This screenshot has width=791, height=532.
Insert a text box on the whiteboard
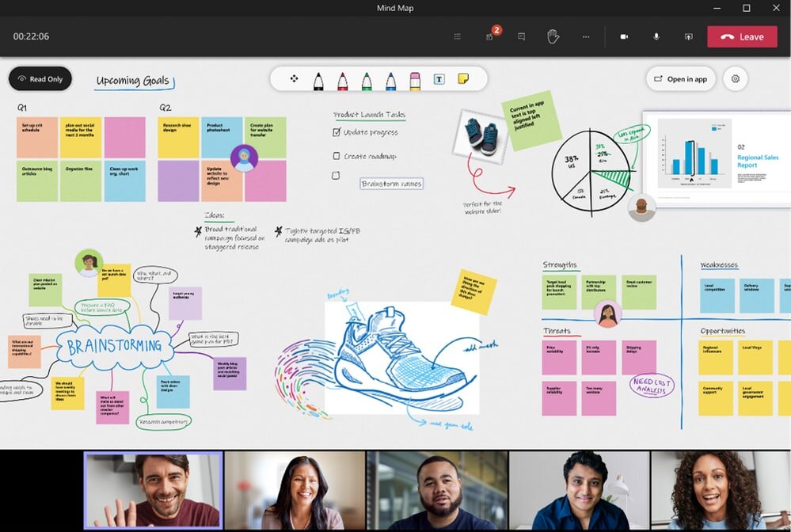pyautogui.click(x=438, y=79)
